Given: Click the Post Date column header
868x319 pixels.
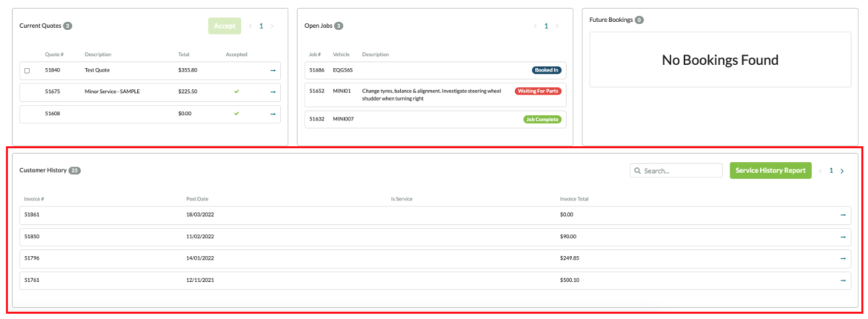Looking at the screenshot, I should (197, 199).
